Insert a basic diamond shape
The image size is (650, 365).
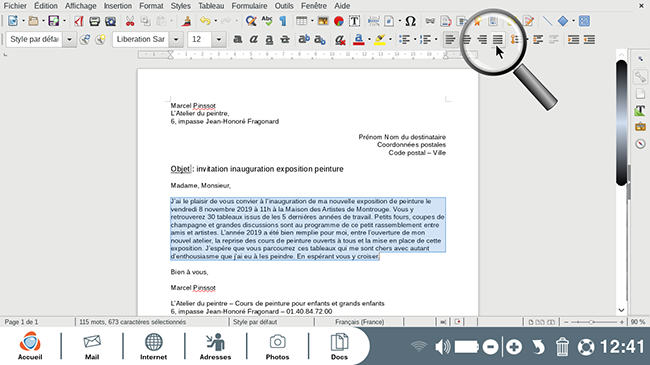563,21
